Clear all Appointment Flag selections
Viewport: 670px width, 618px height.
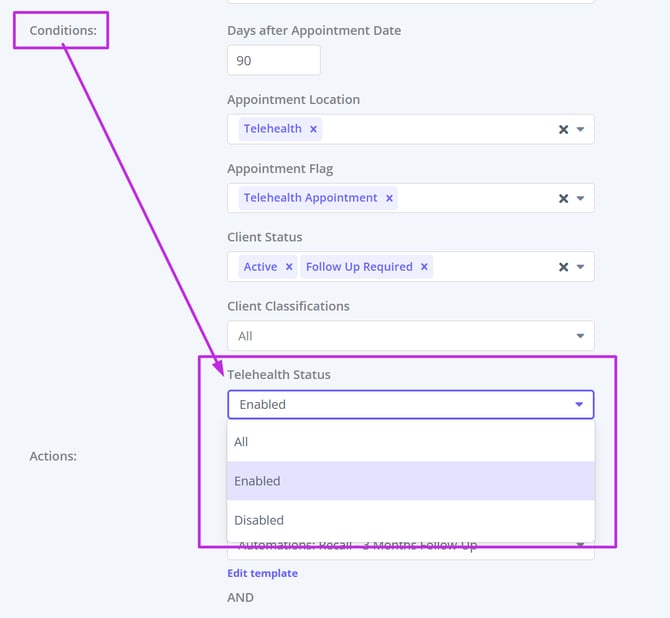(x=563, y=198)
